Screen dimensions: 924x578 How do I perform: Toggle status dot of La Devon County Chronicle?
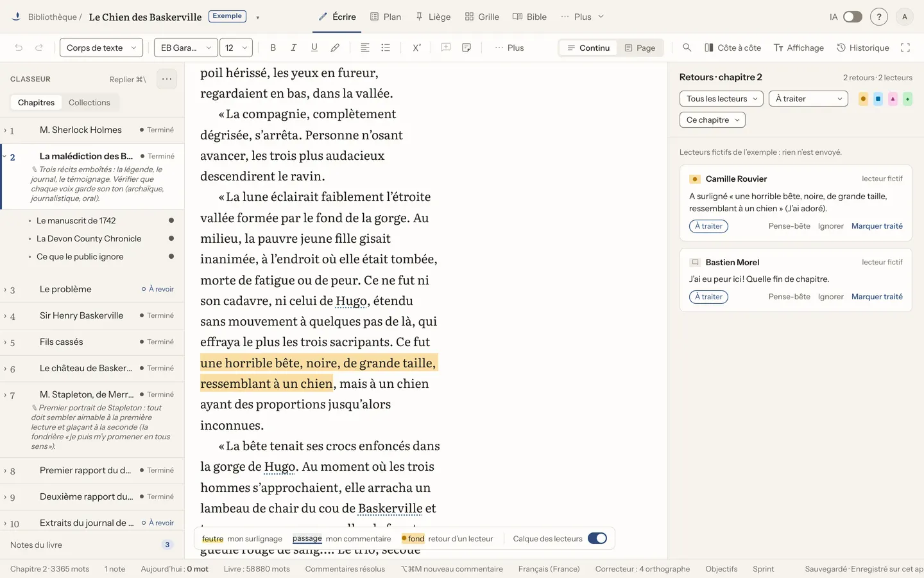(171, 238)
